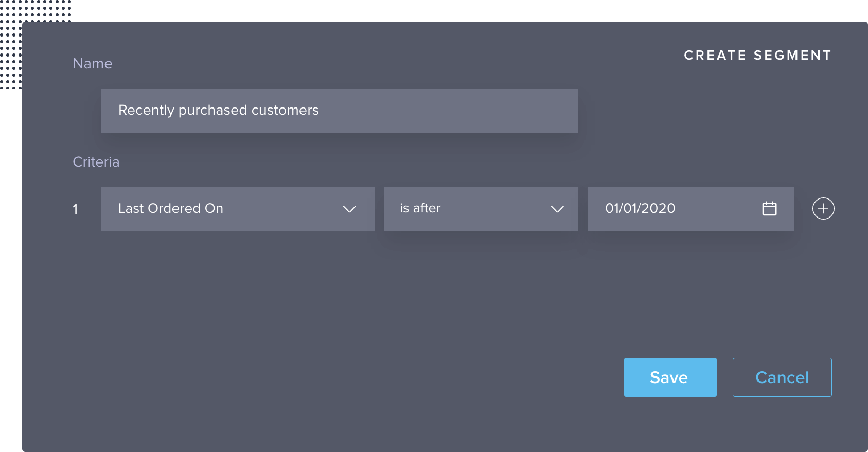
Task: Click the CREATE SEGMENT heading text
Action: (757, 55)
